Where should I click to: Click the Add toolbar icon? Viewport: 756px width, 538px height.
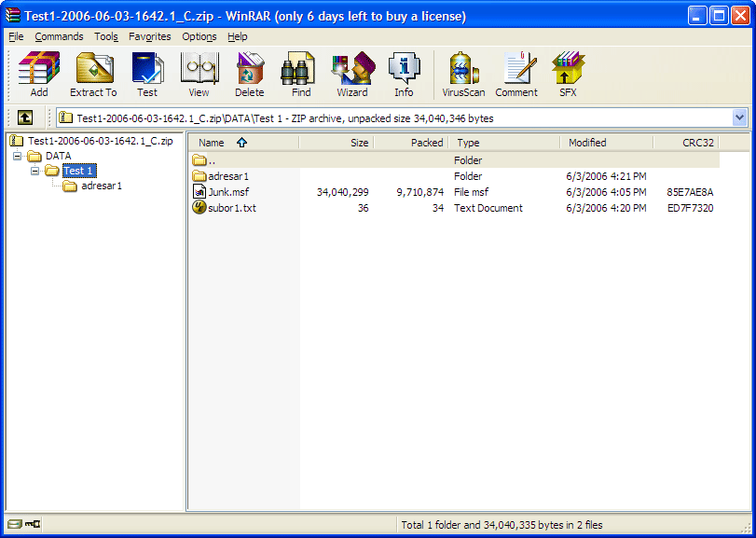click(39, 75)
